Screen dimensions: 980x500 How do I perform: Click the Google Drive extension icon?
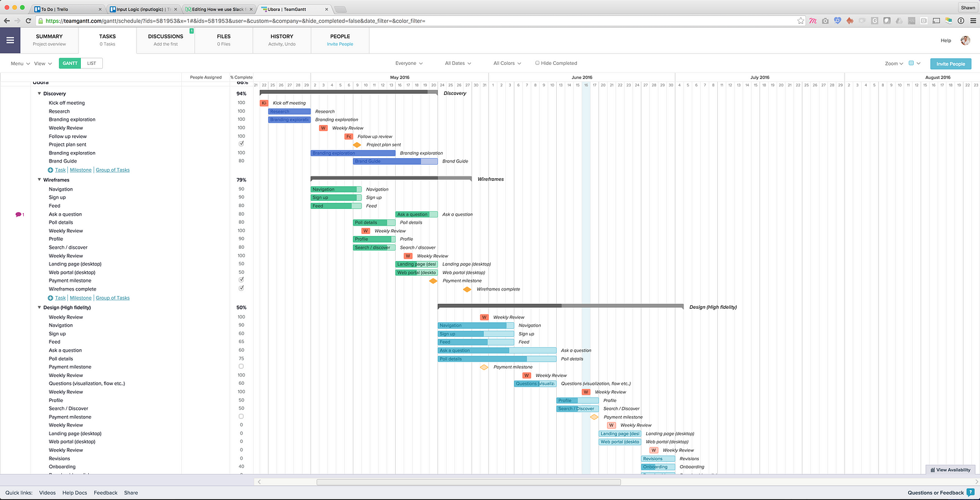click(899, 21)
